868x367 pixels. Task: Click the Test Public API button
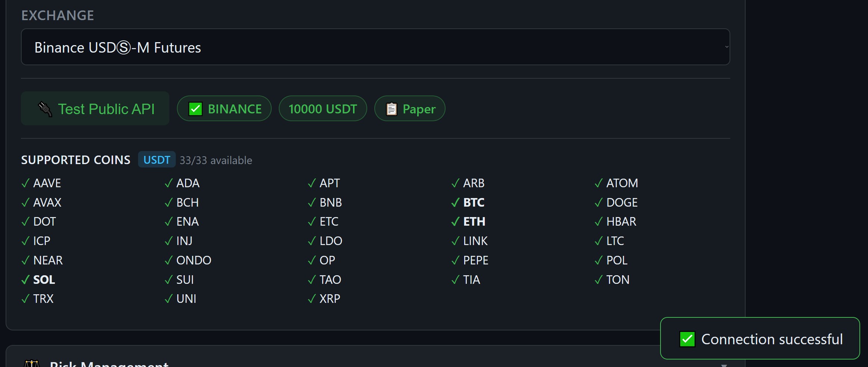[95, 109]
